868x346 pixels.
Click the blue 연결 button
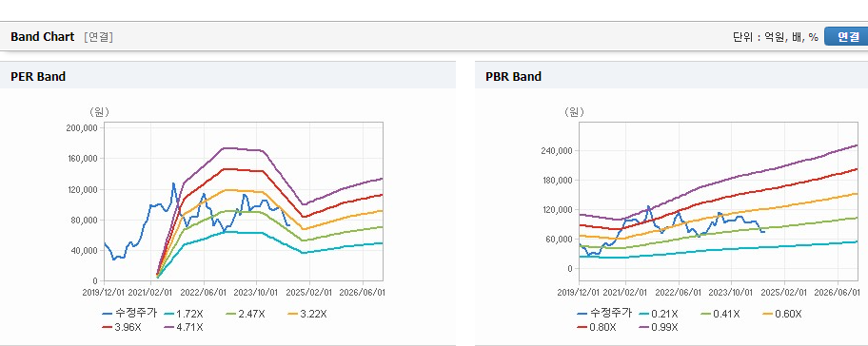pos(846,36)
